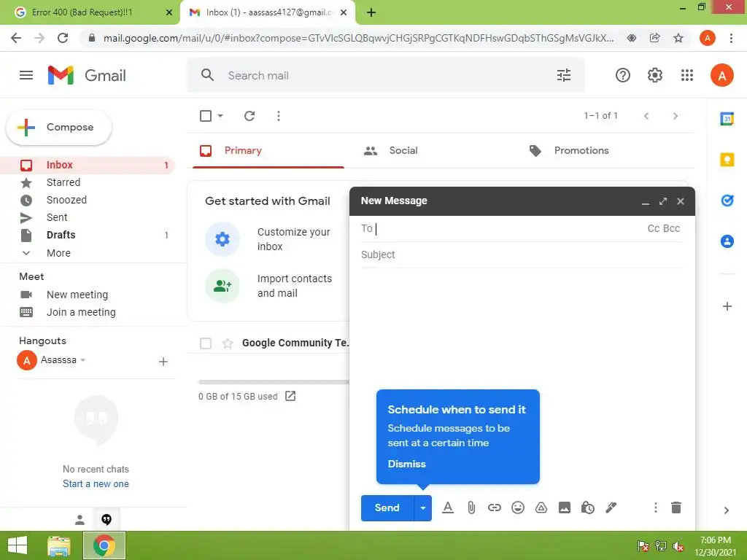Open more options in compose toolbar
Screen dimensions: 747x560
coord(656,507)
